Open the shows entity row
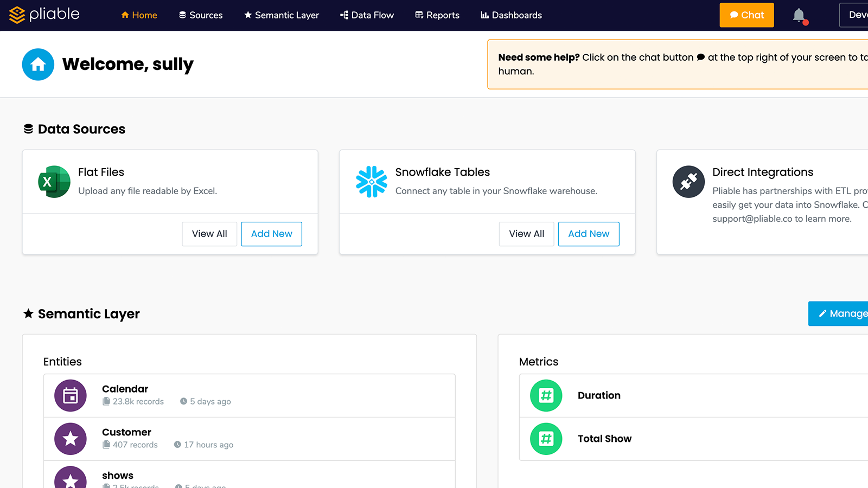868x488 pixels. point(249,477)
